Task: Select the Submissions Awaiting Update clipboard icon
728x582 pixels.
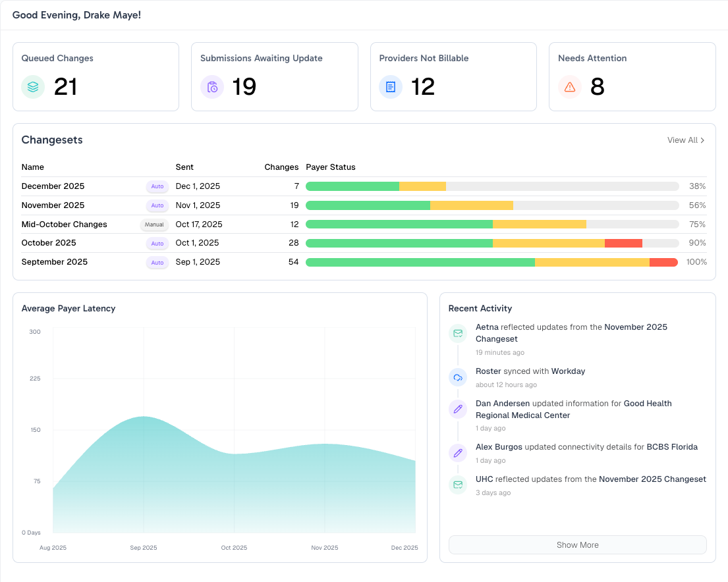Action: 212,86
